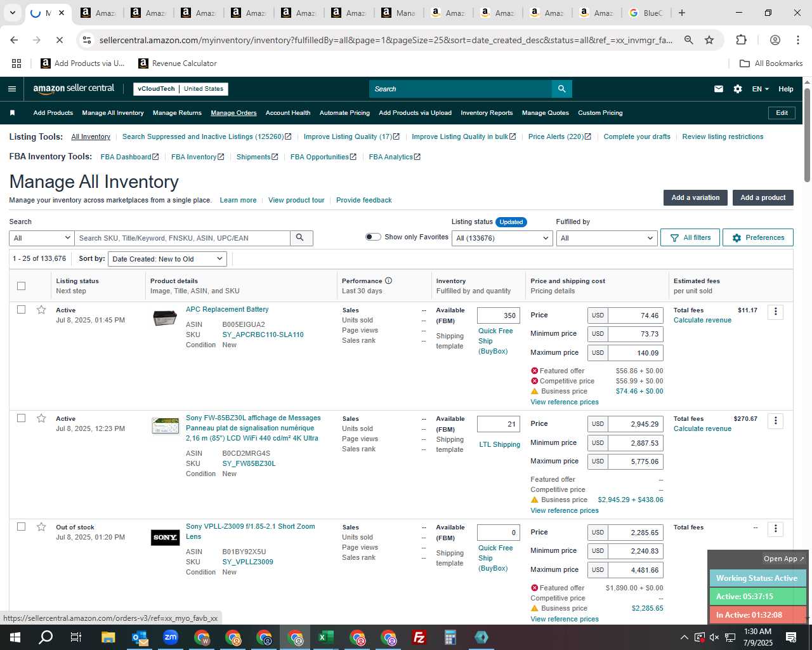
Task: Open the vCloudTech United States account switcher
Action: pyautogui.click(x=181, y=89)
